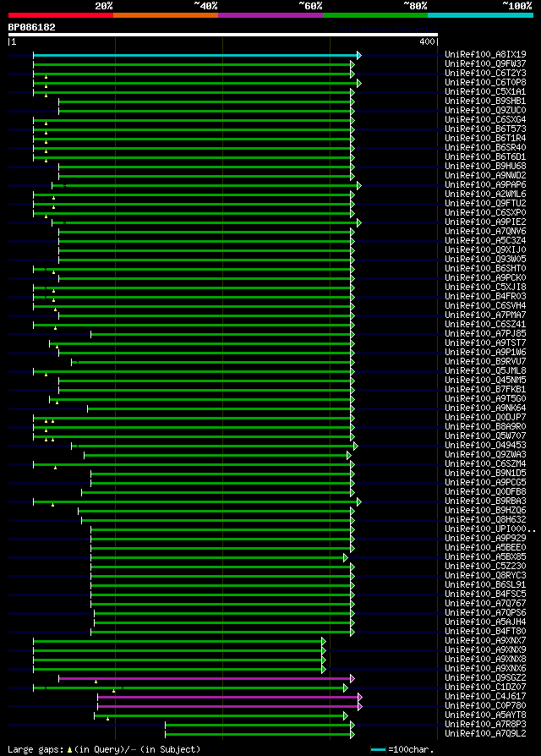This screenshot has width=541, height=756.
Task: Select the UniRef100_A9P929 label
Action: pos(485,538)
